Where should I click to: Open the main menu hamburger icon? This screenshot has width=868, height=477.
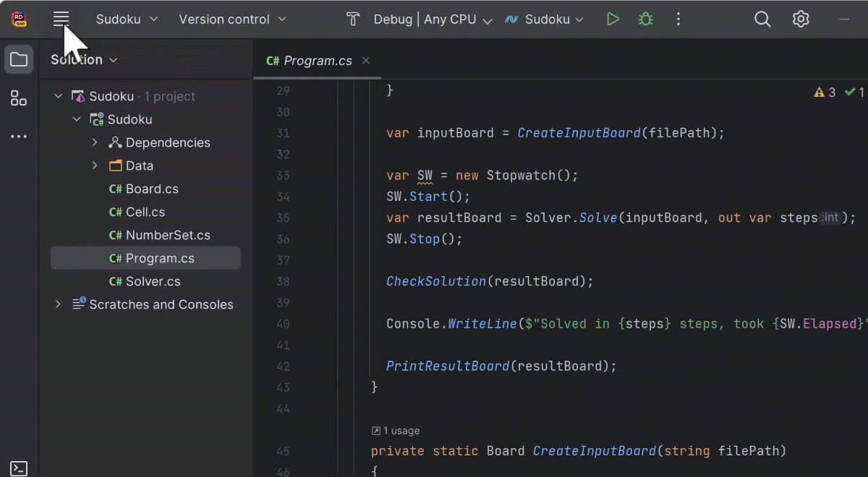click(x=61, y=19)
